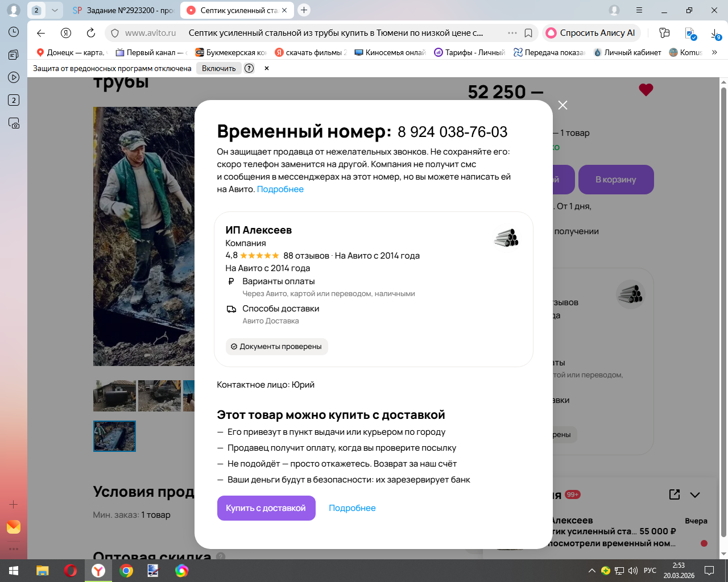This screenshot has width=728, height=582.
Task: Click the plus icon in the sidebar
Action: coord(14,505)
